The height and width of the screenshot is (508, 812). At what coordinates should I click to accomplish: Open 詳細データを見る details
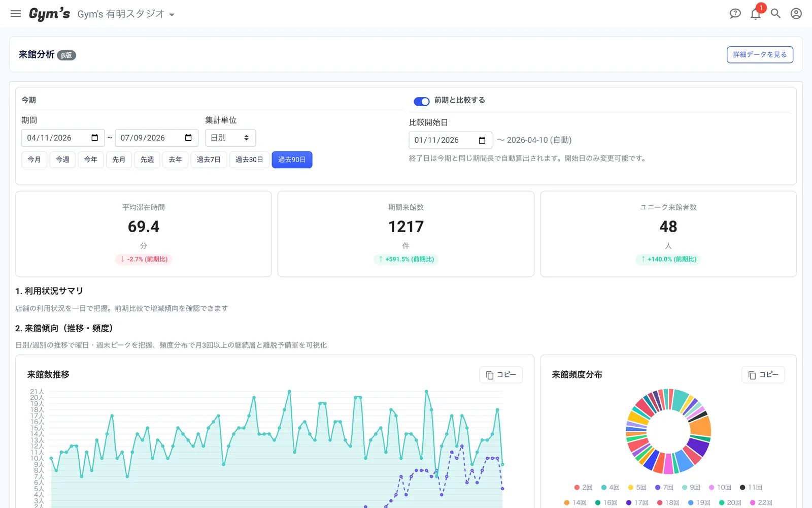coord(760,54)
